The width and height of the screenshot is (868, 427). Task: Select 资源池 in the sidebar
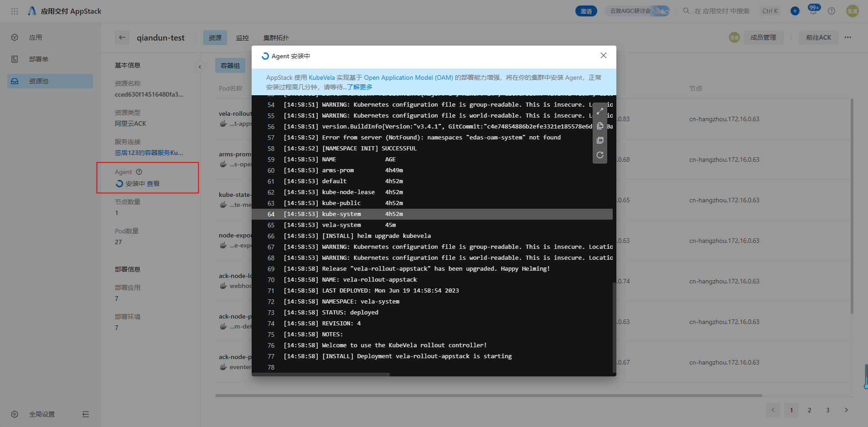(50, 81)
